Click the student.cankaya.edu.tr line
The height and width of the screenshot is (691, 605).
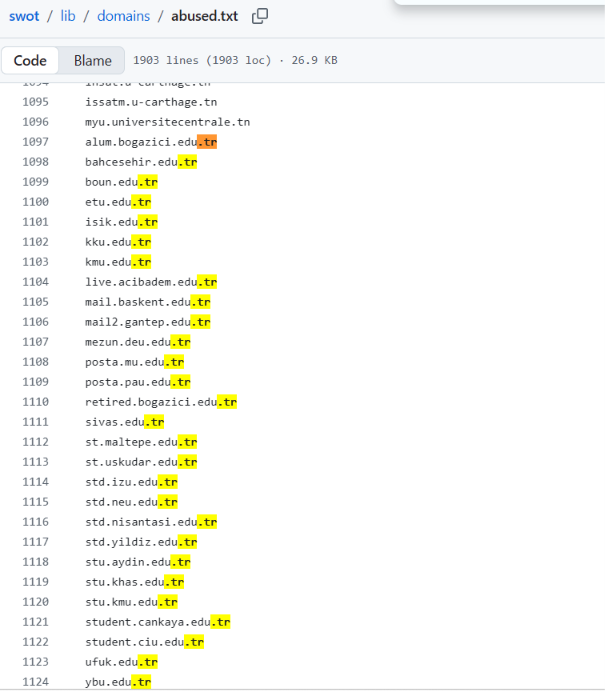coord(158,622)
